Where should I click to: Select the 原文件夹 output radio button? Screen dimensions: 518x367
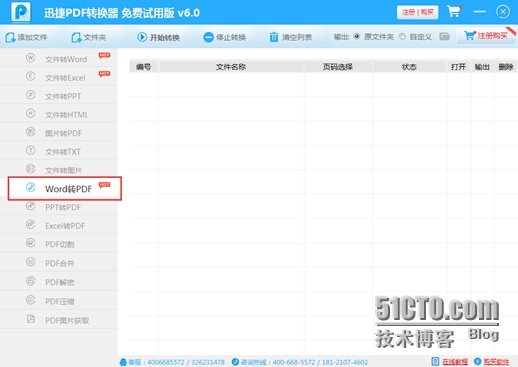point(357,36)
